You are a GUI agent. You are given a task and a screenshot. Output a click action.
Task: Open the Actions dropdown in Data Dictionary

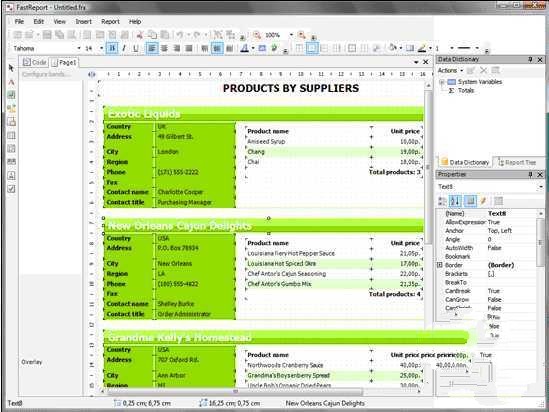click(x=450, y=70)
